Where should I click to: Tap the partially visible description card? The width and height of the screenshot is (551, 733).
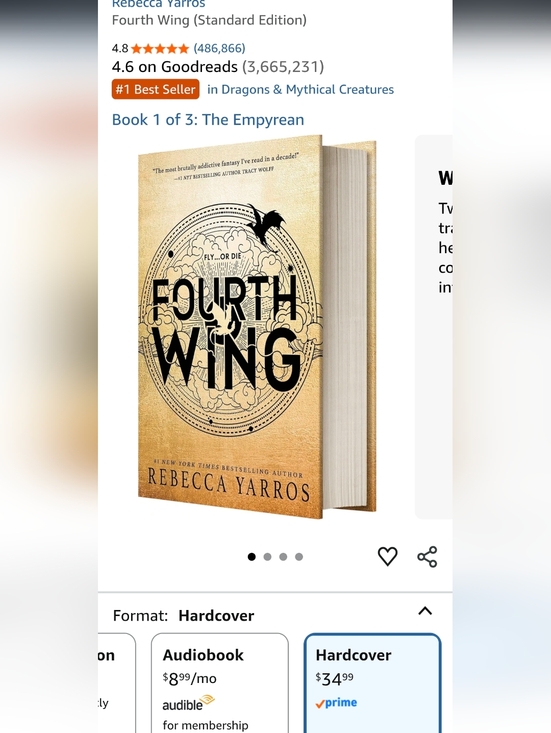434,327
